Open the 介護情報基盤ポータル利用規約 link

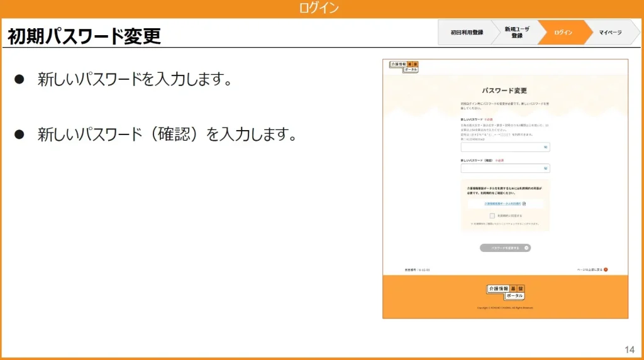pos(502,204)
